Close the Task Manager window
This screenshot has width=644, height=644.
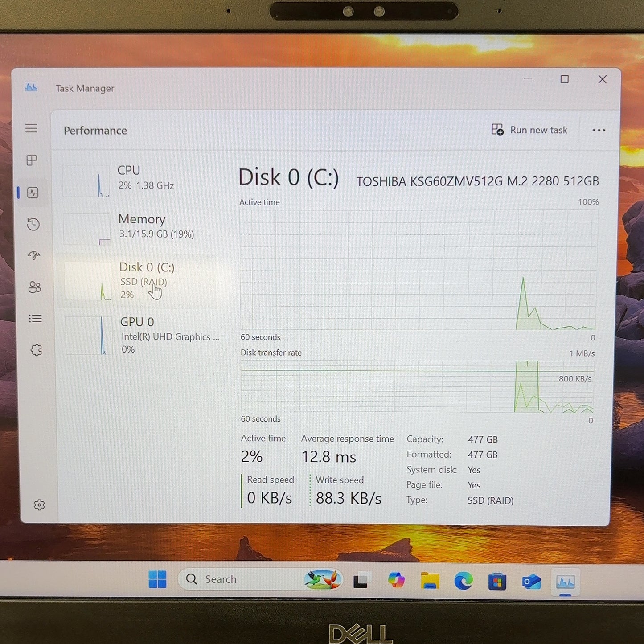(x=603, y=79)
